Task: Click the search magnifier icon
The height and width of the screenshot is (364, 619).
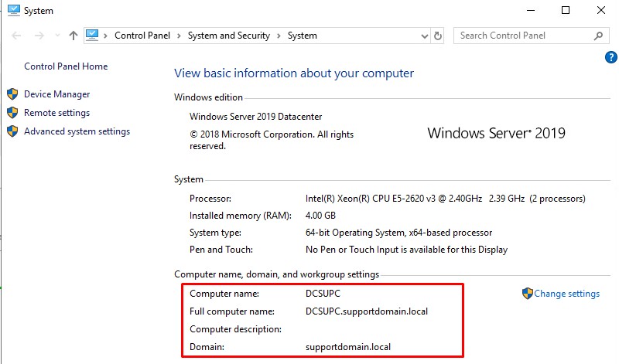Action: (598, 36)
